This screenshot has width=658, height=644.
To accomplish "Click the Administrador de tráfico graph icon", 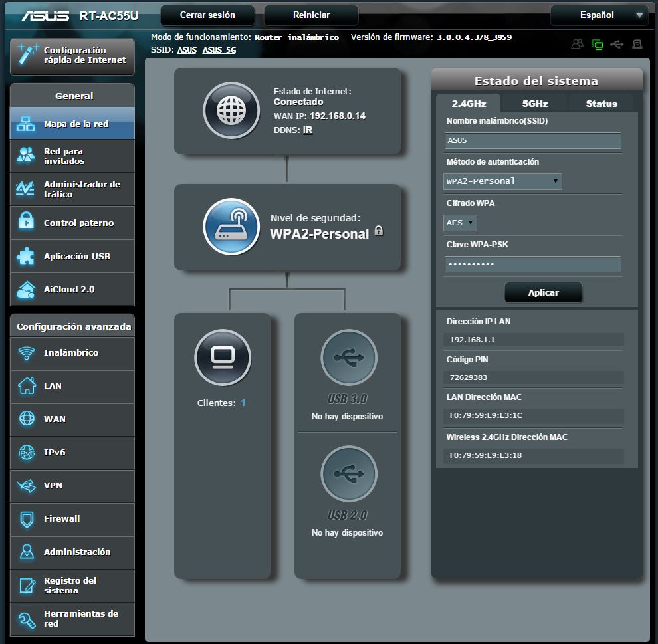I will click(25, 189).
